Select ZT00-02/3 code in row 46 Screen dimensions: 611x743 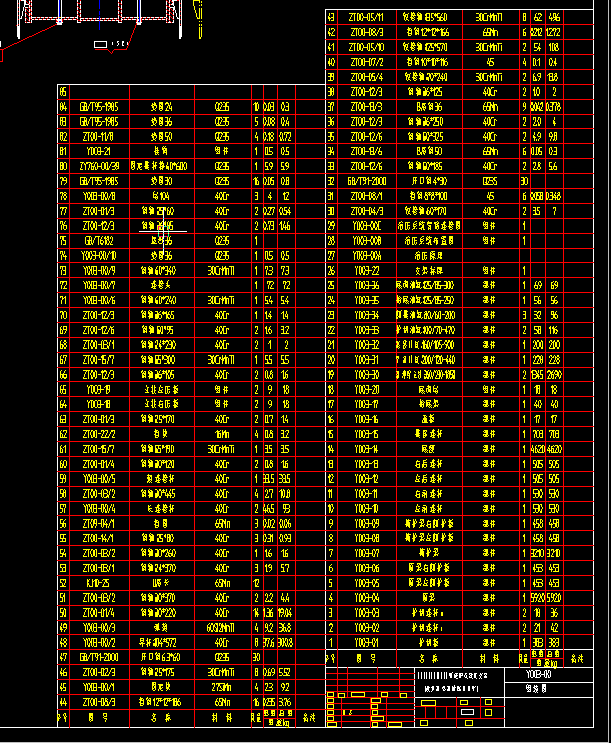tap(99, 672)
